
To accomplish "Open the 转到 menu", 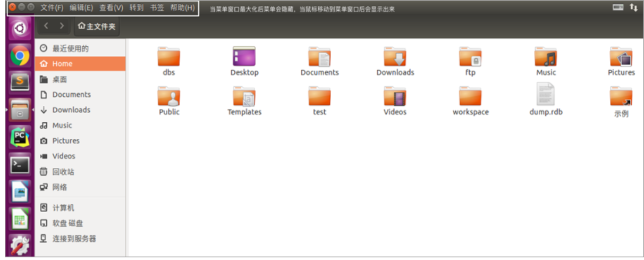I will (137, 8).
